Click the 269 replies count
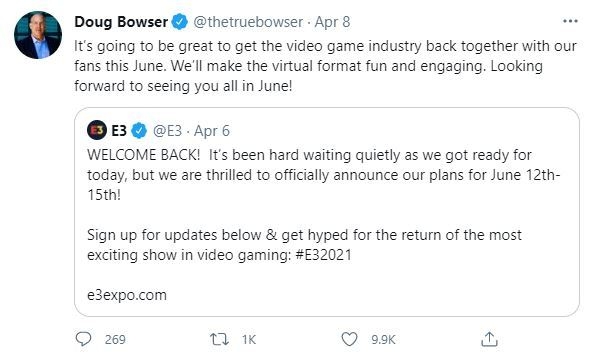This screenshot has height=361, width=594. click(115, 339)
